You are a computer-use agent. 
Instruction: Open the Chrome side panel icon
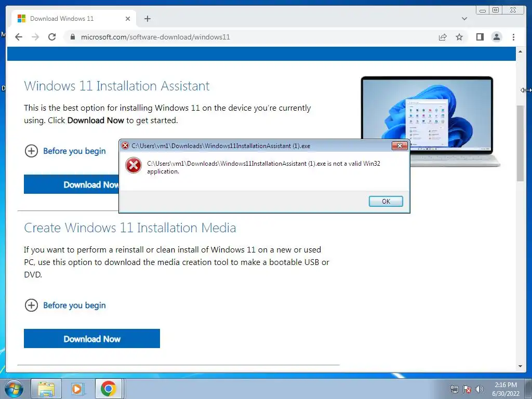[x=480, y=37]
